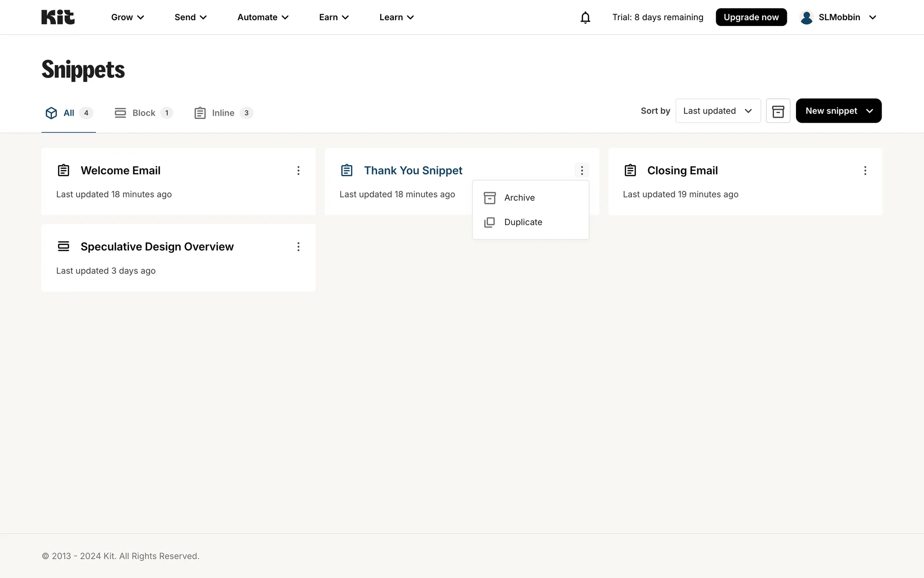Click the archived snippets icon button
The image size is (924, 578).
pyautogui.click(x=778, y=111)
